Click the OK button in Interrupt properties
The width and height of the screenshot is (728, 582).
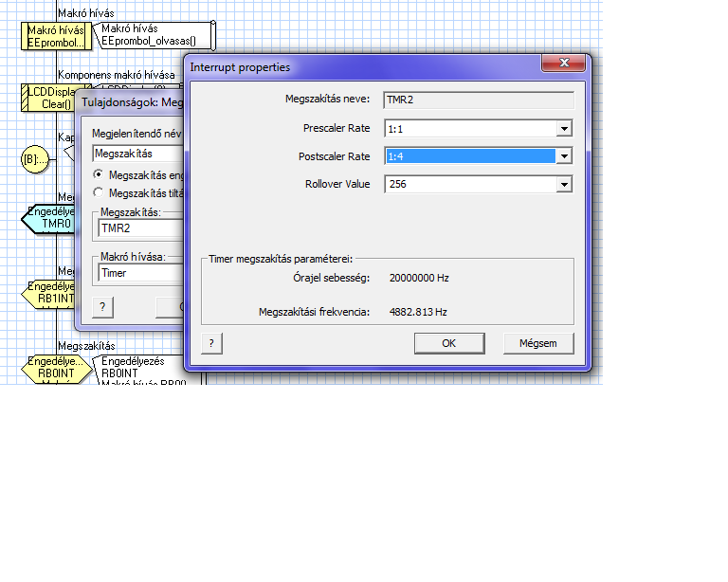click(x=449, y=343)
